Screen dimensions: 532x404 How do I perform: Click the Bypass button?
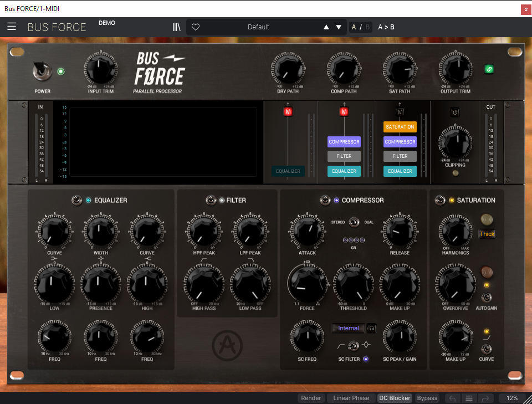click(427, 398)
